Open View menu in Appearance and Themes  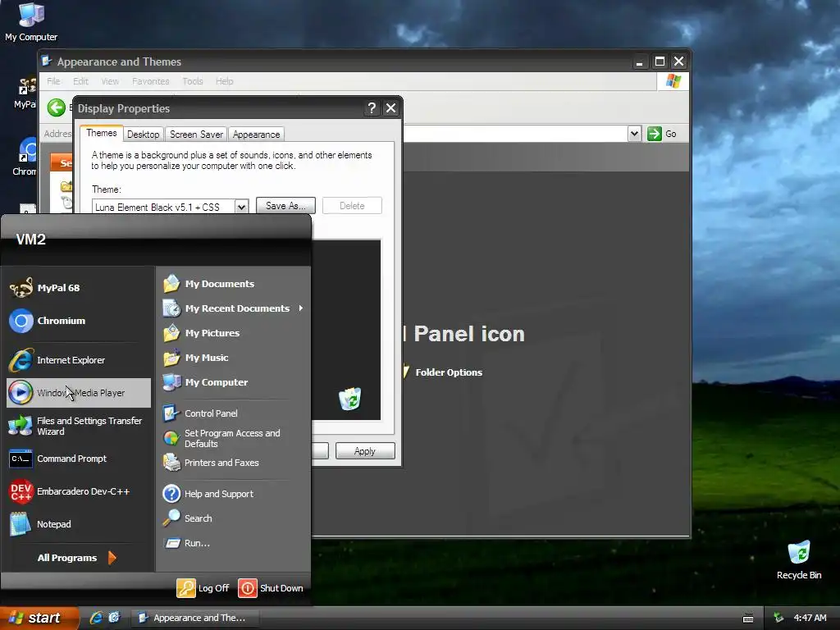[110, 81]
